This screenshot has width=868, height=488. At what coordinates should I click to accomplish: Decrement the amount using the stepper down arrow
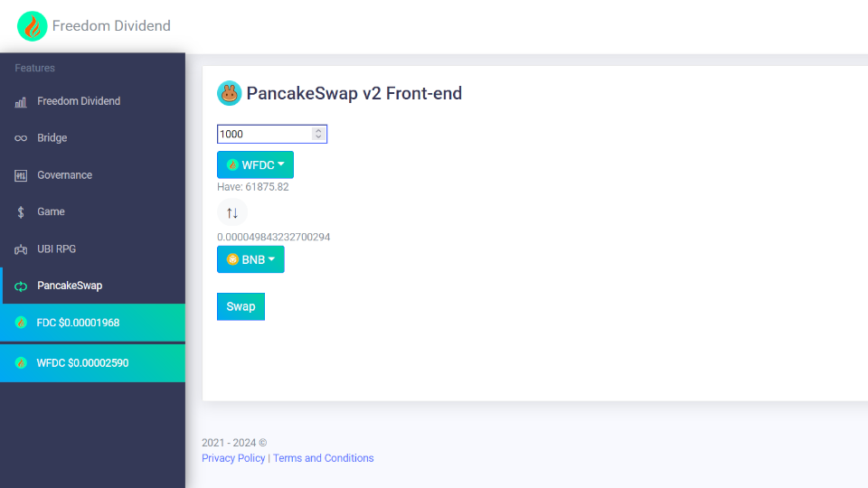tap(318, 136)
